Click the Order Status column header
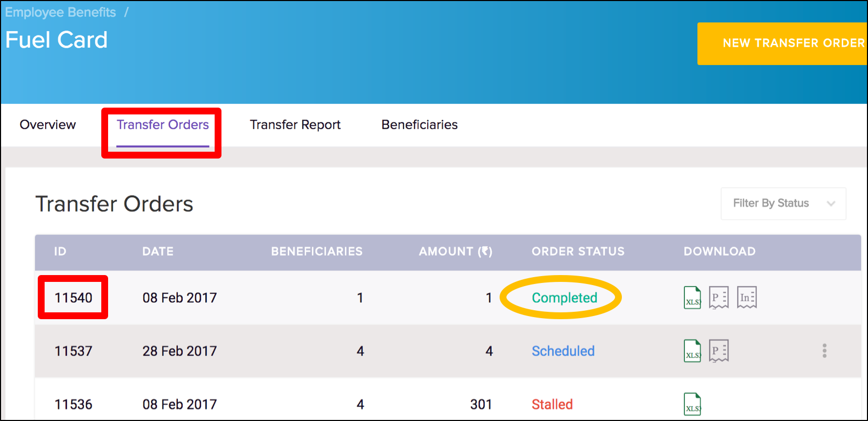Viewport: 868px width, 421px height. pos(578,251)
